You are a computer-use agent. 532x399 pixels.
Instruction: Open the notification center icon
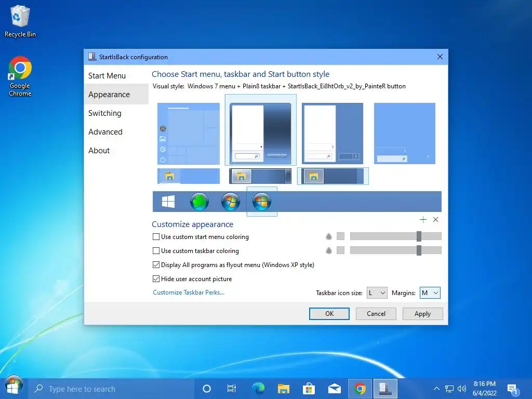(512, 389)
